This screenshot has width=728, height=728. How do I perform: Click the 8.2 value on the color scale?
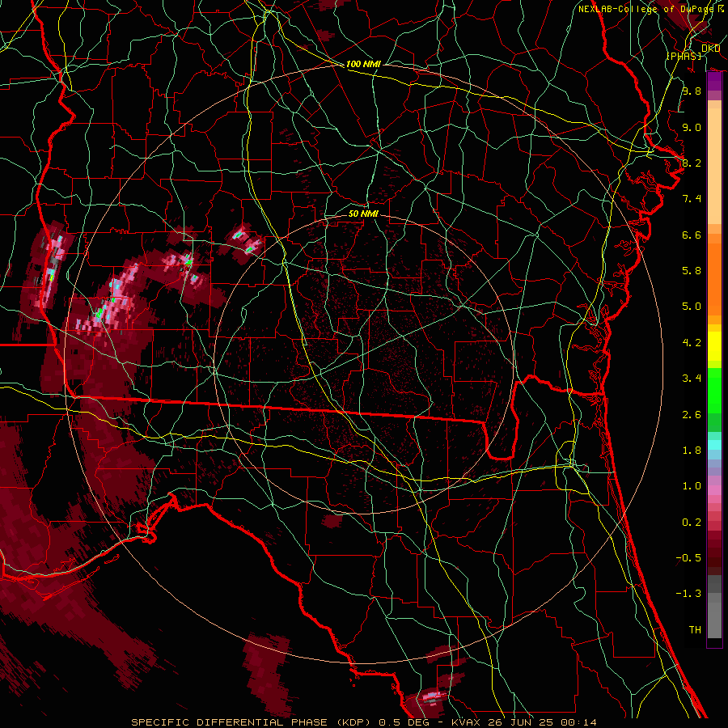[692, 163]
